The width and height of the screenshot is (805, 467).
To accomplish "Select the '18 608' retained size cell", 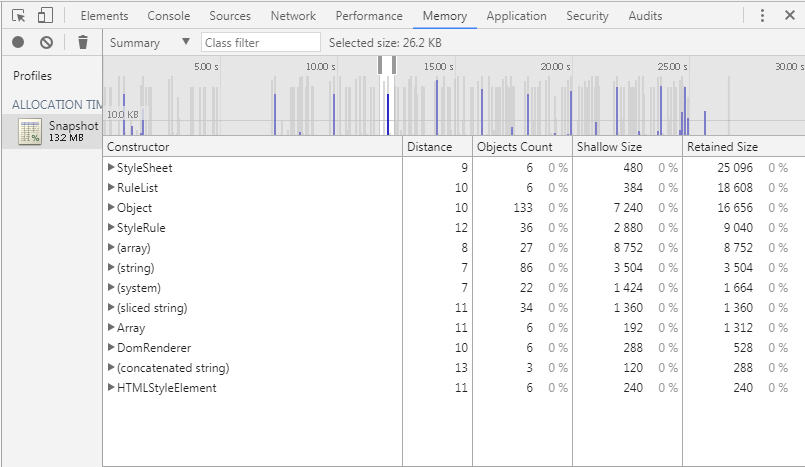I will coord(735,188).
